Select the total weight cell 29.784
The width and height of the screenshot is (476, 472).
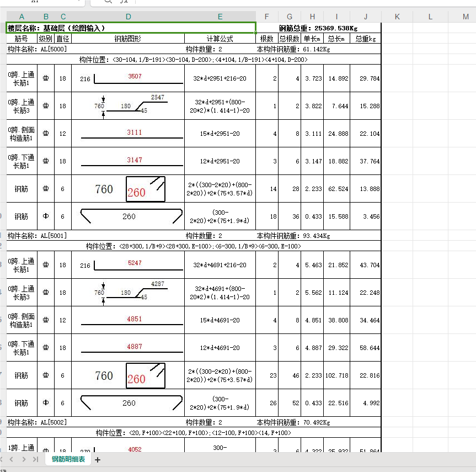(x=366, y=78)
